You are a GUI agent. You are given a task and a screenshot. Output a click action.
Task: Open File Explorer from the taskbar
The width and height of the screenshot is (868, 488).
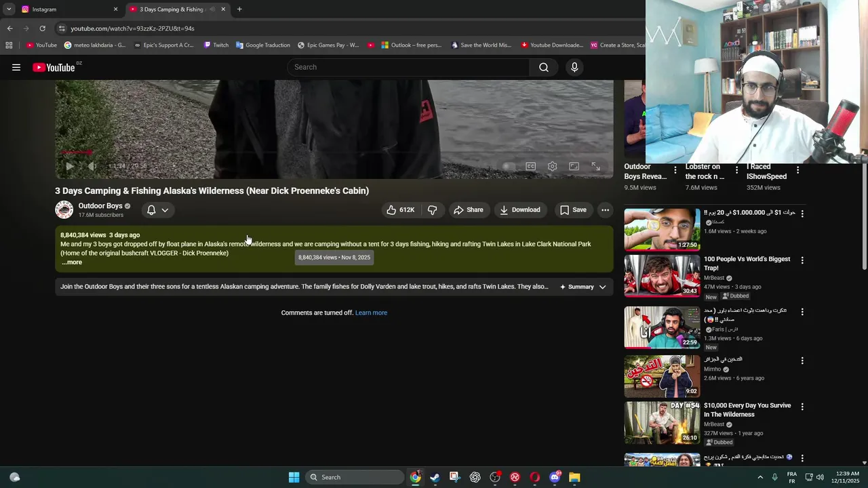pyautogui.click(x=574, y=477)
